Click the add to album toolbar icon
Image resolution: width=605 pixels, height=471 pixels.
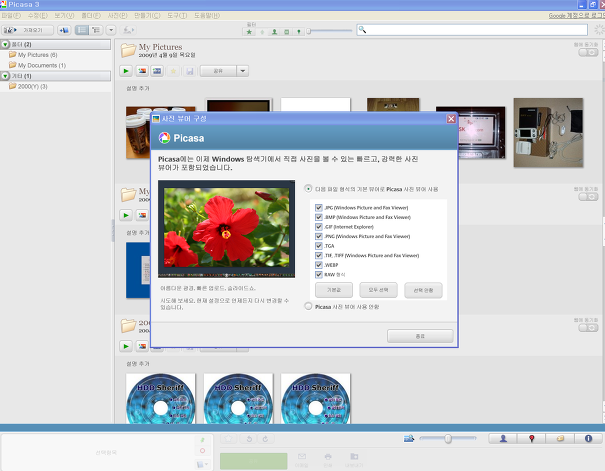tap(64, 30)
